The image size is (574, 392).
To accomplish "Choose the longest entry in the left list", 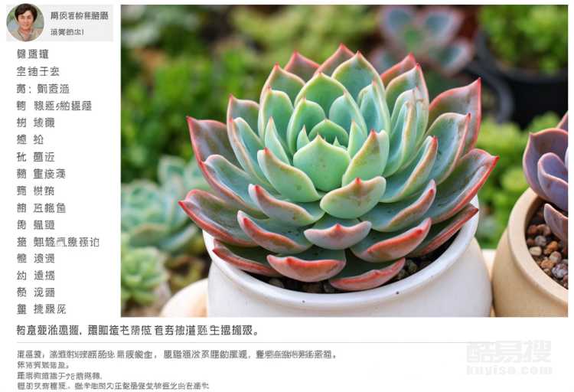I will (58, 242).
